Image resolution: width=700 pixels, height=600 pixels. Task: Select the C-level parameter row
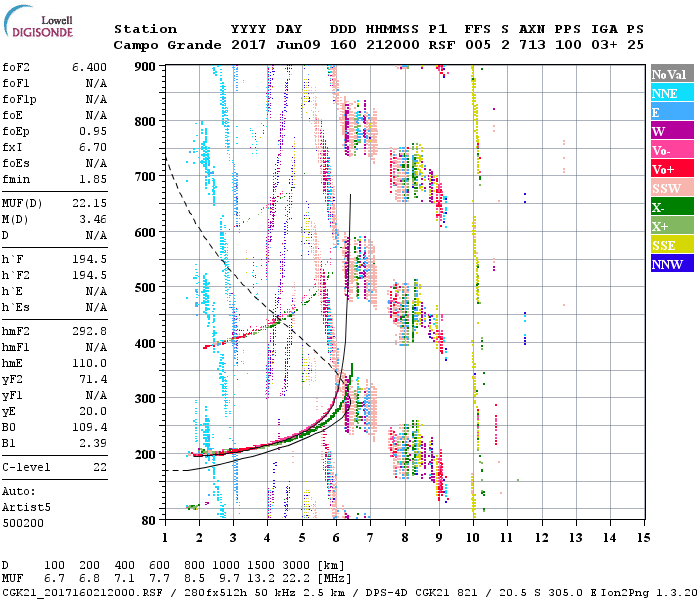tap(55, 467)
